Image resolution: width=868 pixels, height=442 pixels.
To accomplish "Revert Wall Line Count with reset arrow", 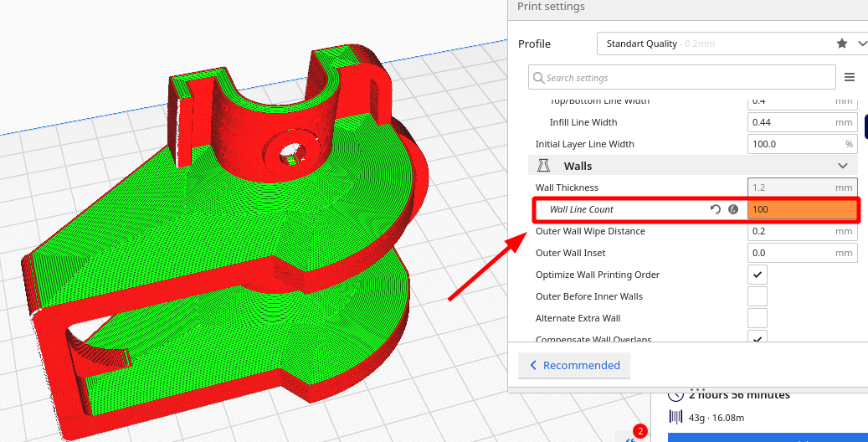I will coord(715,209).
